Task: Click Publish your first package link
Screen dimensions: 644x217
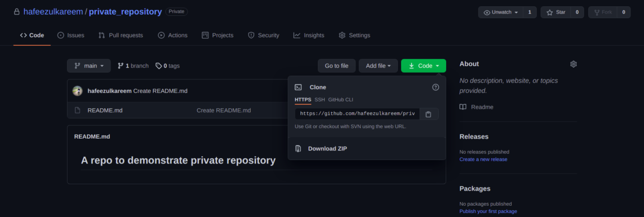Action: tap(488, 211)
